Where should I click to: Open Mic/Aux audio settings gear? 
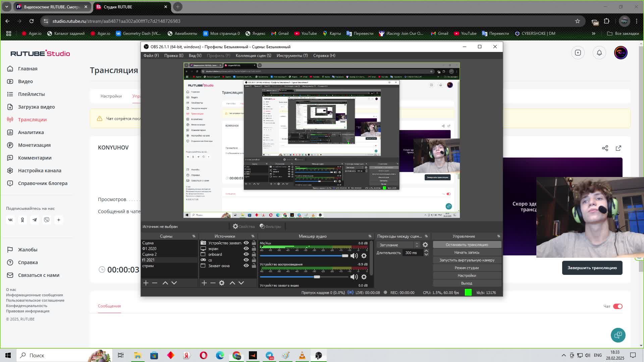364,256
